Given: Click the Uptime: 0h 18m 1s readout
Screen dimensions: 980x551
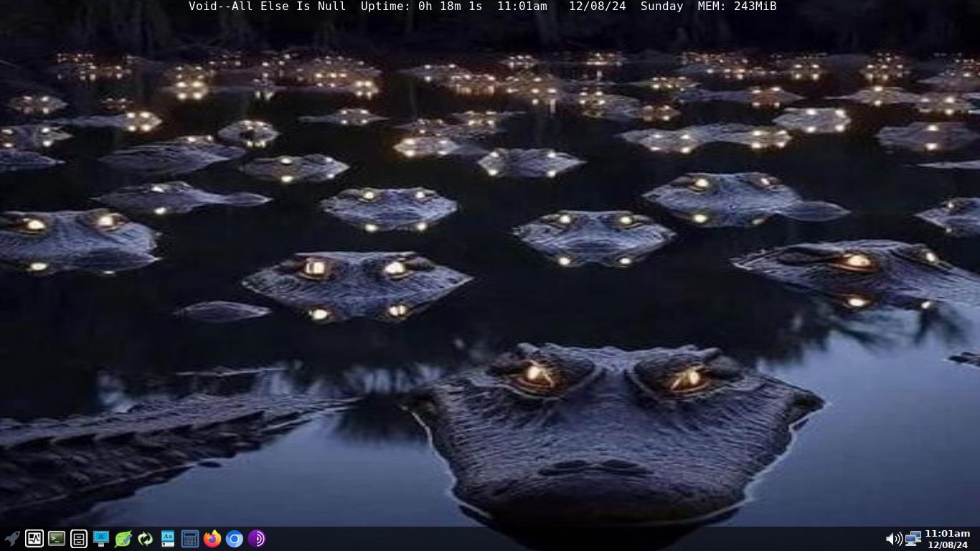Looking at the screenshot, I should [422, 6].
